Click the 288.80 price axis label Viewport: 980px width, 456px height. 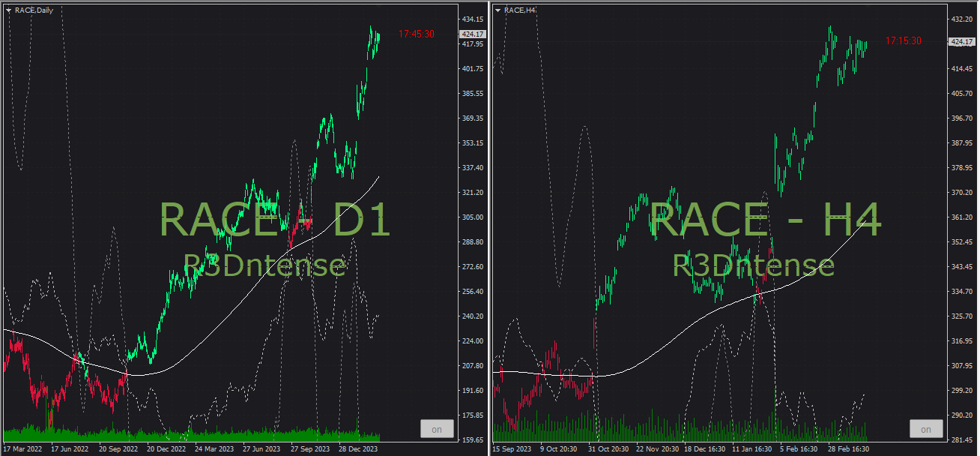click(x=472, y=241)
